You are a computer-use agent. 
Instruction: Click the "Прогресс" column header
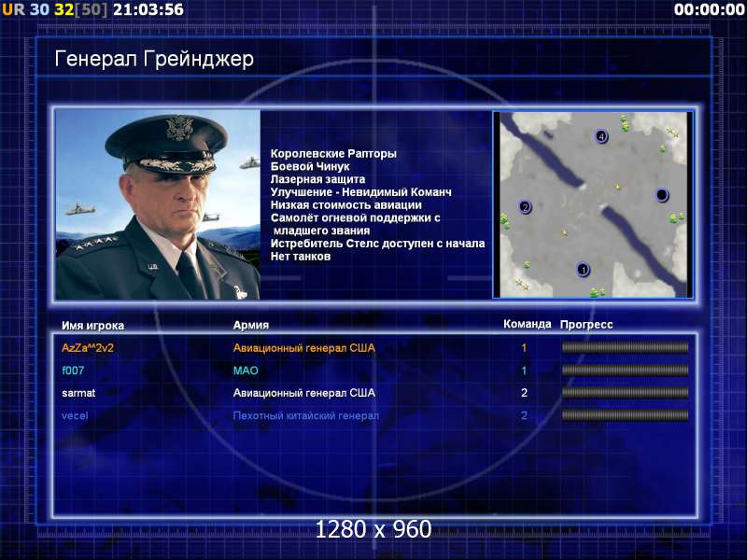click(x=586, y=325)
